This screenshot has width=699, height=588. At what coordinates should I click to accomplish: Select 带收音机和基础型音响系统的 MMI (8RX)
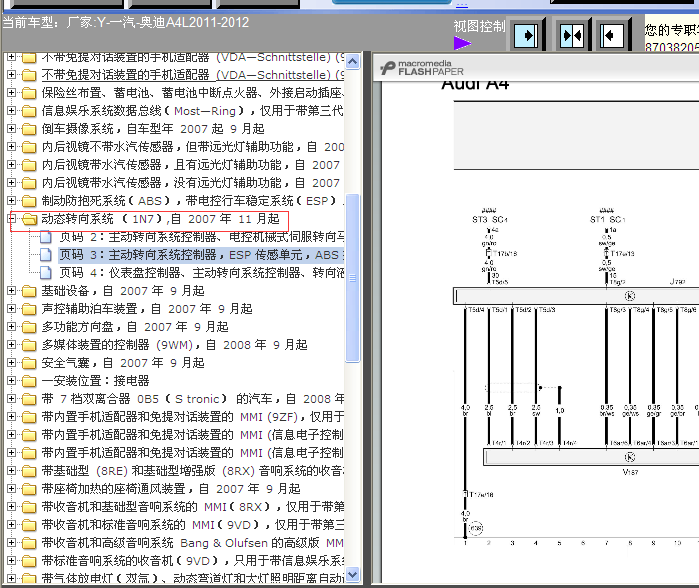coord(193,507)
